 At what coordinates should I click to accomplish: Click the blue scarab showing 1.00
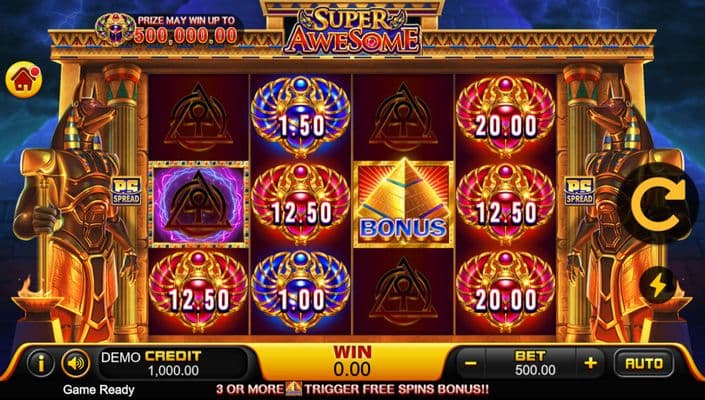coord(300,292)
